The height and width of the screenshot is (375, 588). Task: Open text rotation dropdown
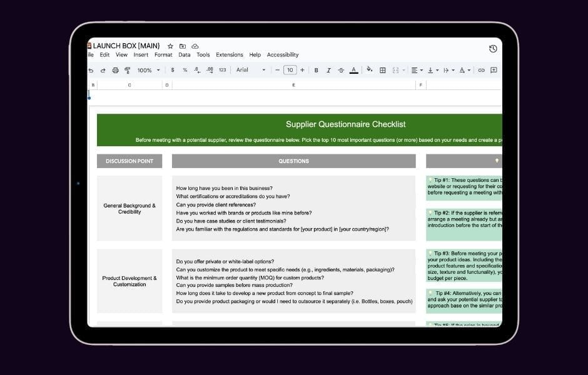[465, 70]
